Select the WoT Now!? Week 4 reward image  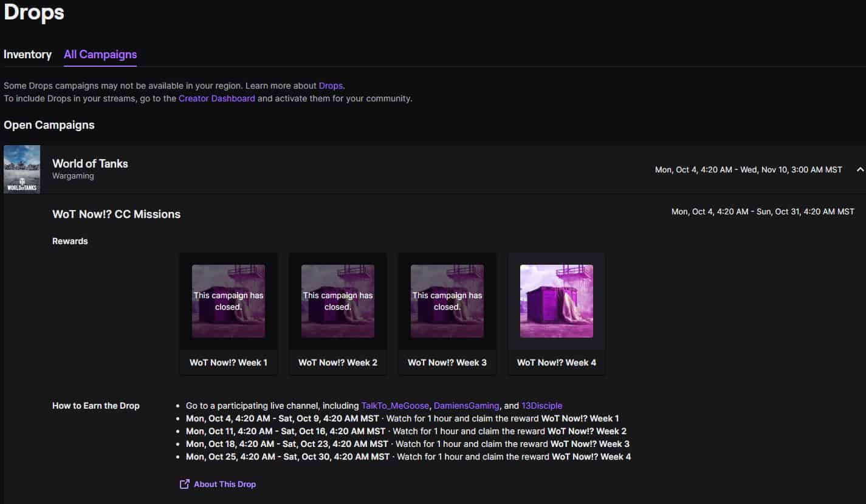point(557,301)
